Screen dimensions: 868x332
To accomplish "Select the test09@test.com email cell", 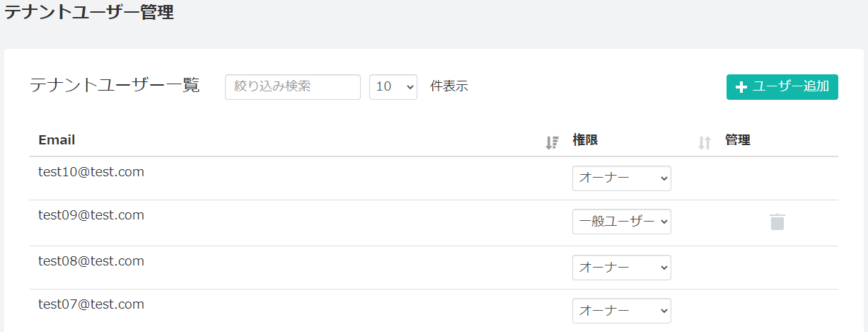I will point(91,215).
